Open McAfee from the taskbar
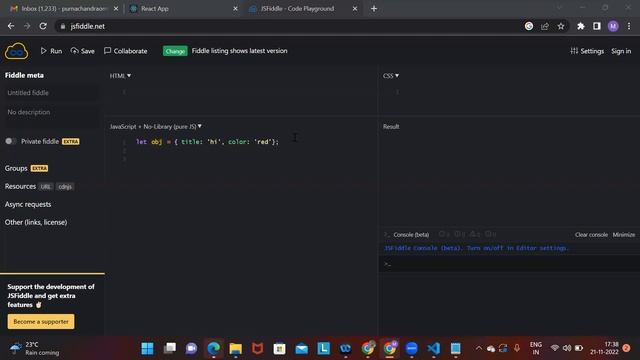This screenshot has height=360, width=640. [258, 348]
